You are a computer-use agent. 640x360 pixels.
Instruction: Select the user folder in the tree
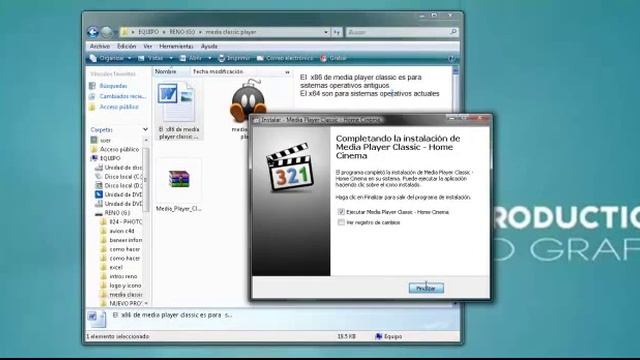pos(100,140)
